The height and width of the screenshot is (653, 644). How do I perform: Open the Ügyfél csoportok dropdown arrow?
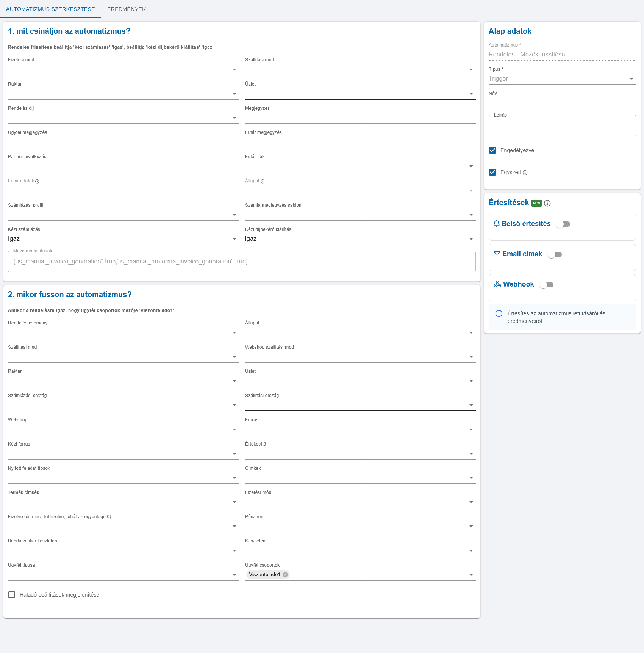471,575
